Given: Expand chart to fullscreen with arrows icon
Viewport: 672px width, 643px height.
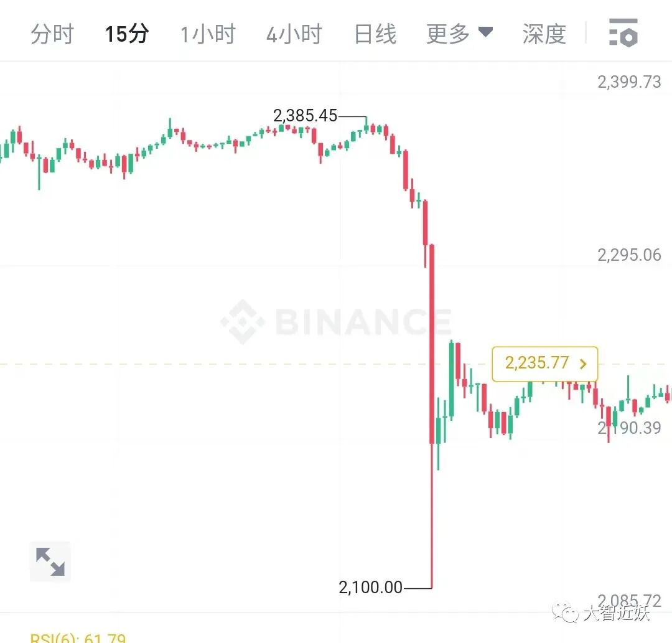Looking at the screenshot, I should (50, 561).
